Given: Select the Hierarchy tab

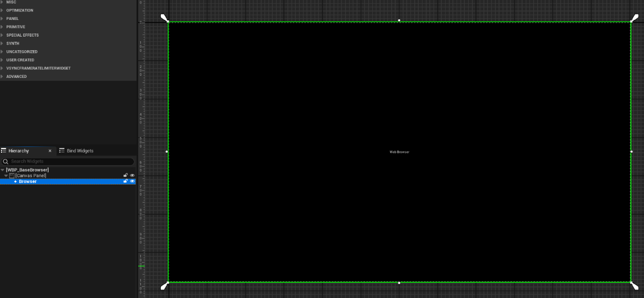Looking at the screenshot, I should point(18,151).
